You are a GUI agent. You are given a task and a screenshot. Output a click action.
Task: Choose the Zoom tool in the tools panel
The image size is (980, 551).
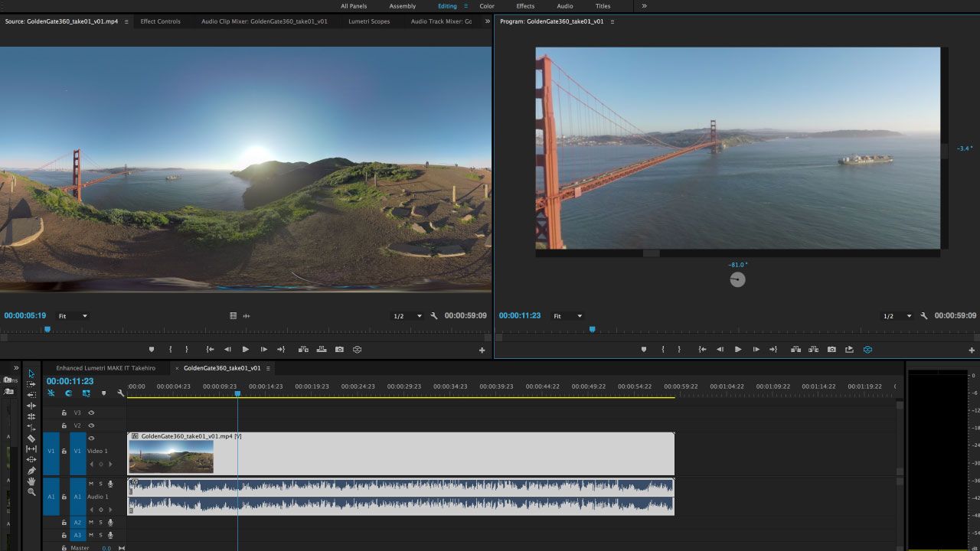[x=31, y=492]
